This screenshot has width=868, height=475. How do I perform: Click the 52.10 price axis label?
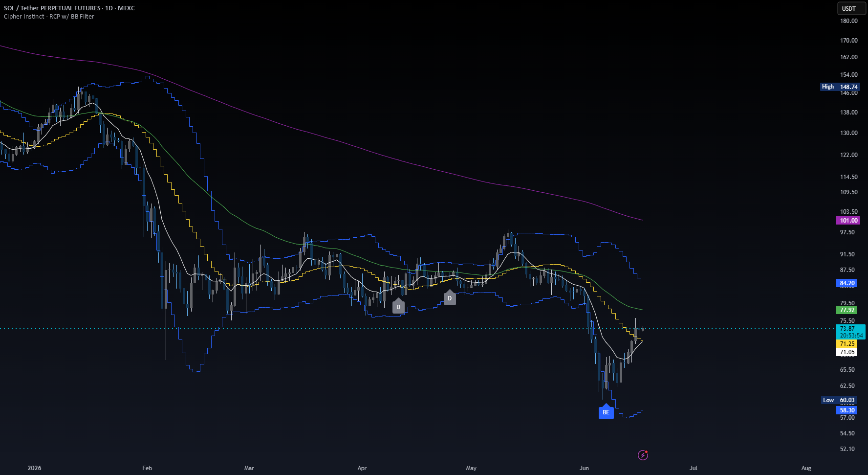[847, 449]
